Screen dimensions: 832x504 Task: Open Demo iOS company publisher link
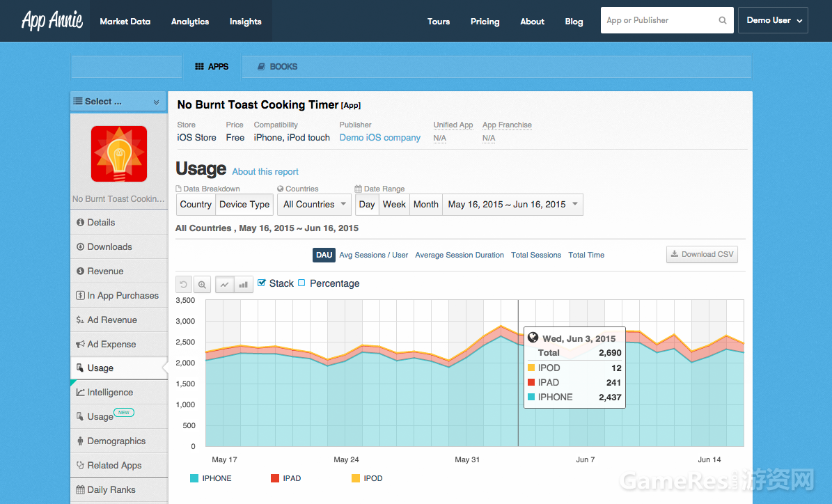[380, 137]
